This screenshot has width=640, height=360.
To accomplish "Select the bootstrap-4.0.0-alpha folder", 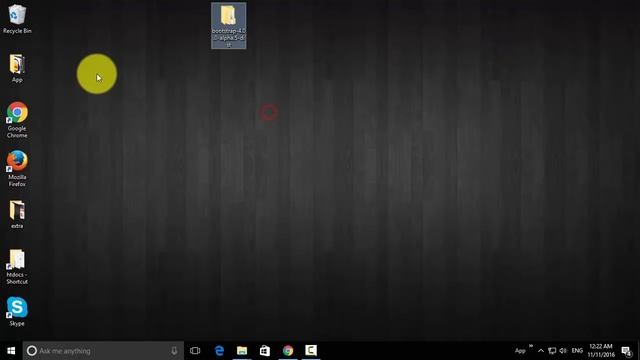I will pyautogui.click(x=229, y=26).
